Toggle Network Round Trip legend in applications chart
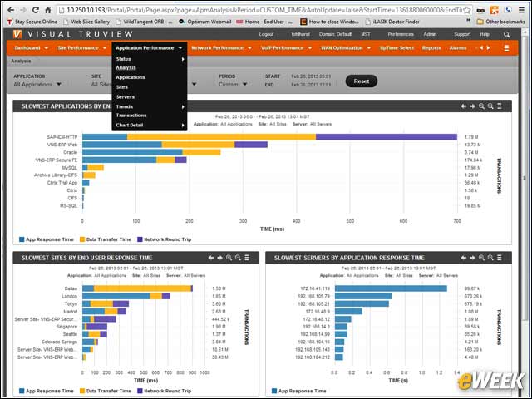This screenshot has height=399, width=532. coord(165,239)
